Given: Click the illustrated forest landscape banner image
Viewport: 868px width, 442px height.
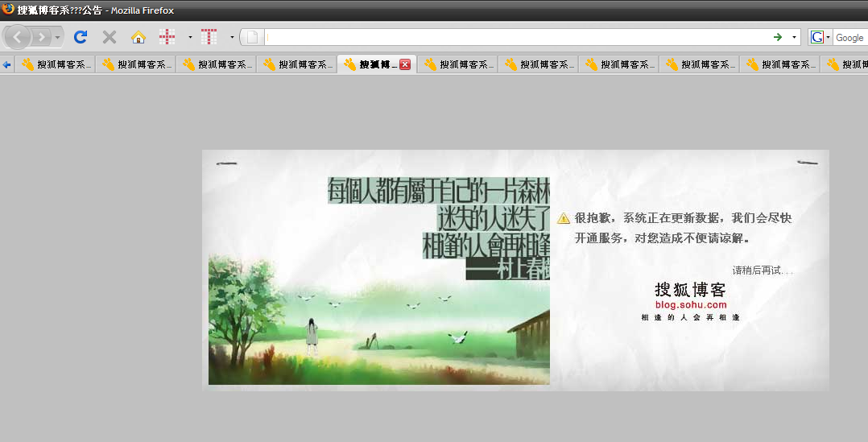Looking at the screenshot, I should [x=378, y=280].
